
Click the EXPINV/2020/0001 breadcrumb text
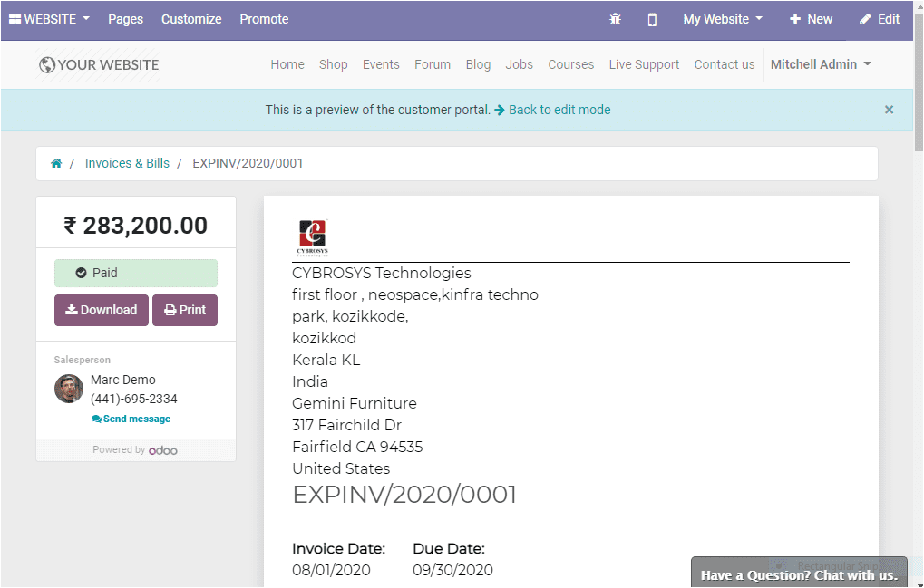[248, 163]
